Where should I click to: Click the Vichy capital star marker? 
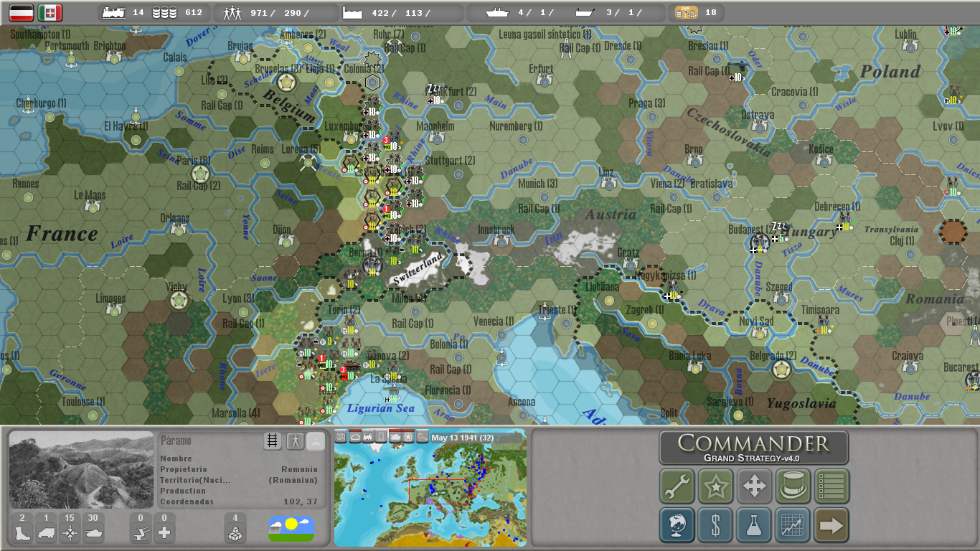pos(178,299)
